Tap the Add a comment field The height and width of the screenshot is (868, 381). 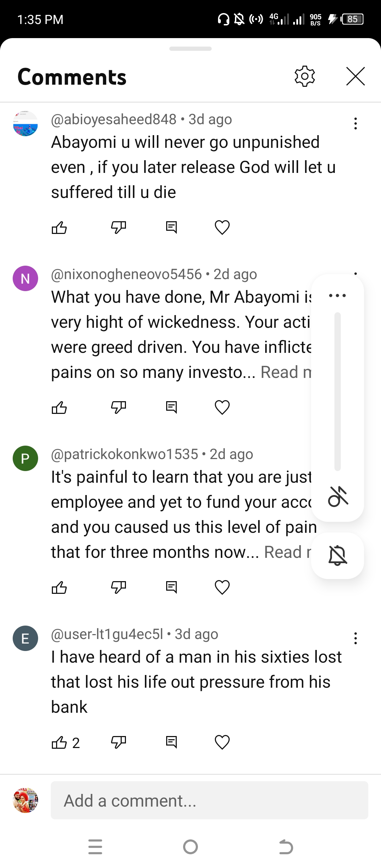coord(209,800)
